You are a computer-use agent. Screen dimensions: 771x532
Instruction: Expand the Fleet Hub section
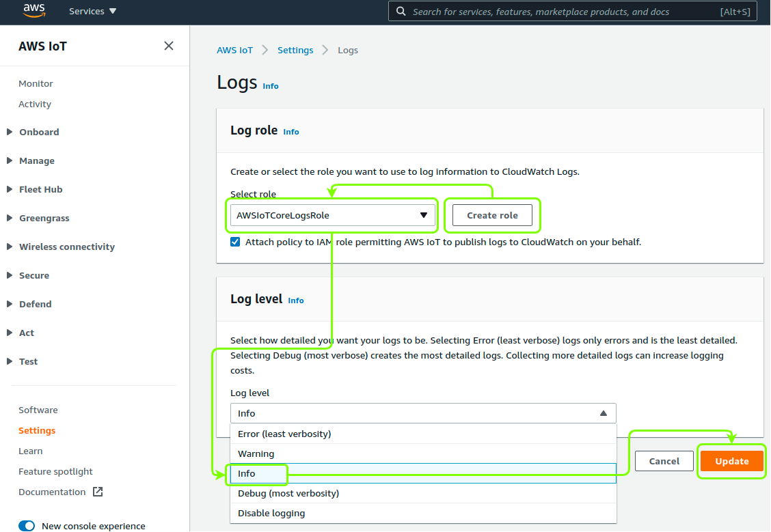point(40,190)
